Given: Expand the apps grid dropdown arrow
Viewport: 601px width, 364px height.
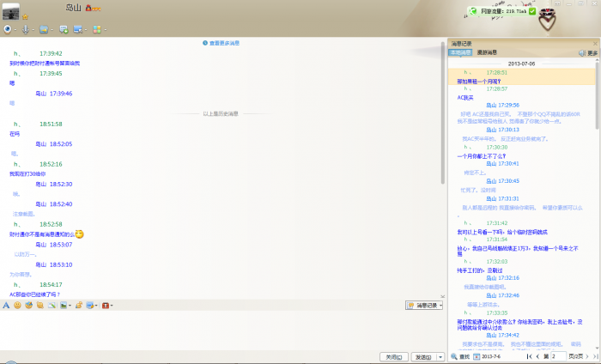Looking at the screenshot, I should tap(105, 30).
